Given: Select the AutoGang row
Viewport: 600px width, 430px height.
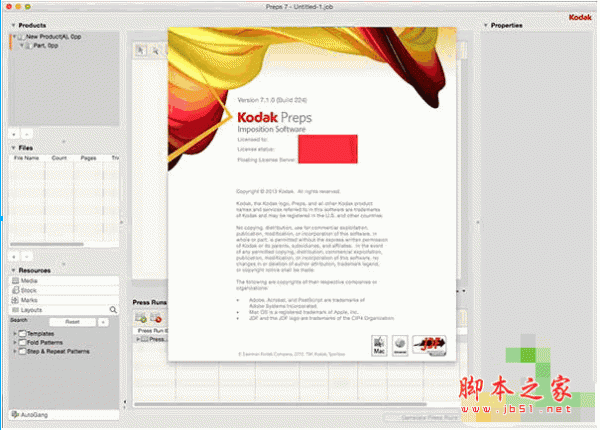Looking at the screenshot, I should coord(64,415).
